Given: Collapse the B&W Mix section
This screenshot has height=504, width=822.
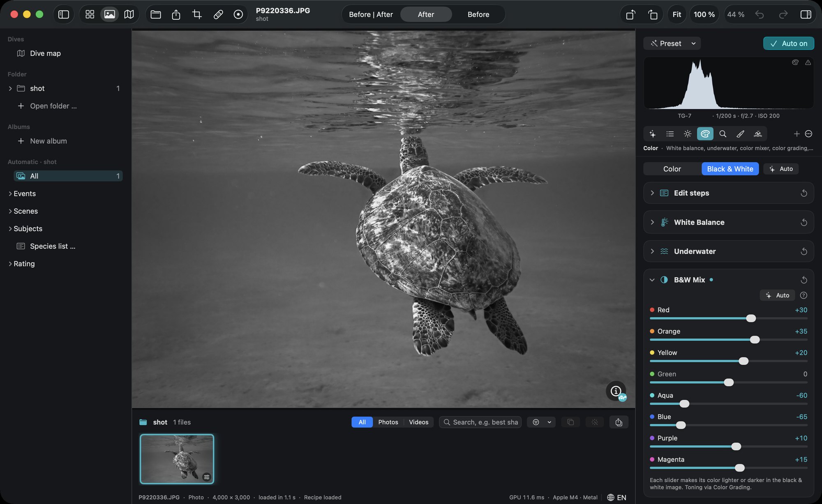Looking at the screenshot, I should click(652, 280).
